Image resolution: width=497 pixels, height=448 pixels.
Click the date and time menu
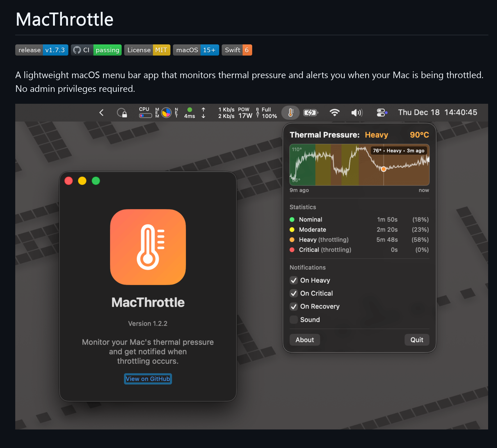click(x=437, y=112)
